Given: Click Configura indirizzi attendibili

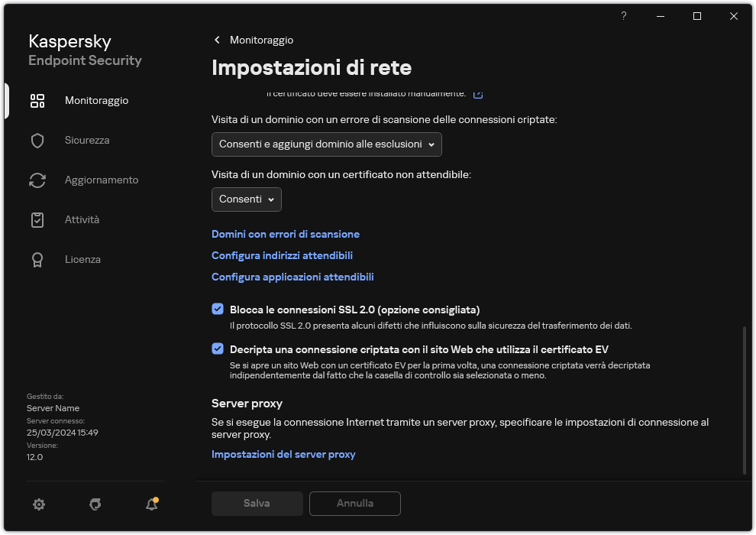Looking at the screenshot, I should coord(282,255).
